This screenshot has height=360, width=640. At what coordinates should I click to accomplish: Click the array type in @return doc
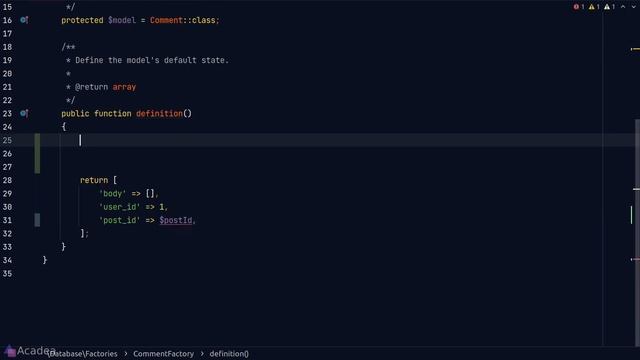click(124, 87)
